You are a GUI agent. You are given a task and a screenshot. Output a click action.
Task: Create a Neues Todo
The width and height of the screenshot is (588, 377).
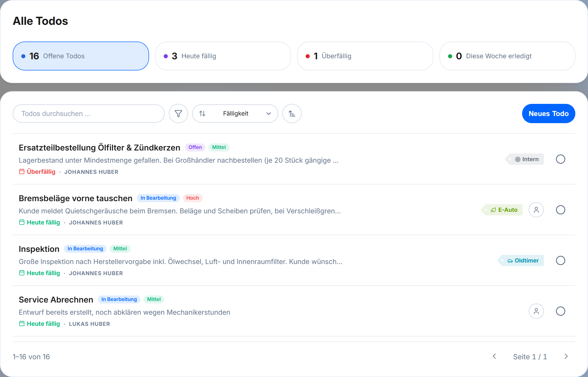549,114
